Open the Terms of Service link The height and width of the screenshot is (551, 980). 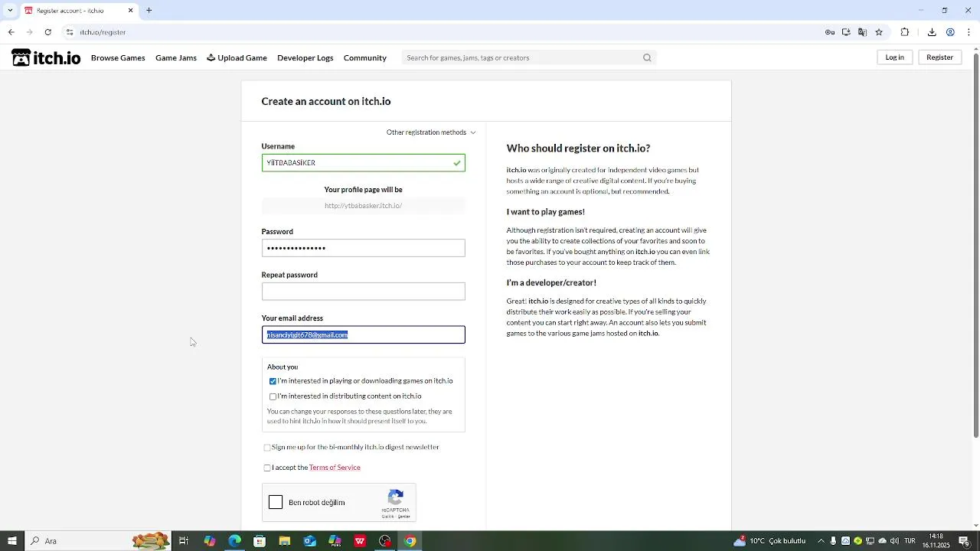coord(335,468)
